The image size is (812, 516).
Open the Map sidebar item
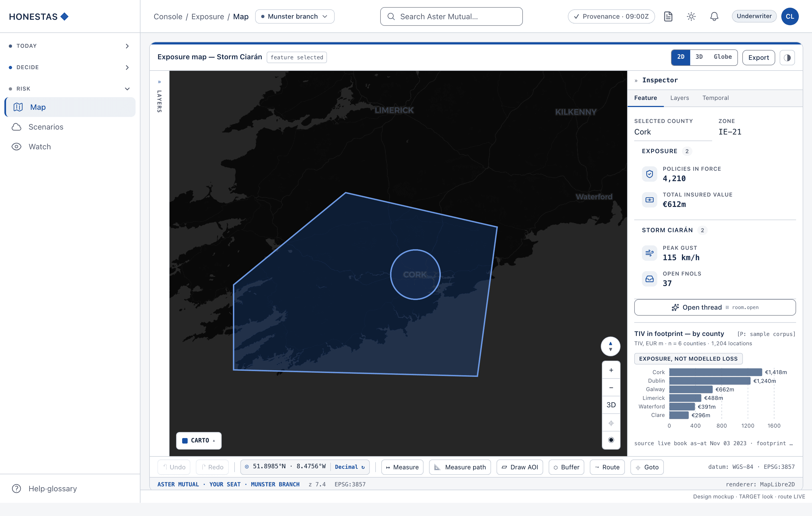click(x=70, y=107)
